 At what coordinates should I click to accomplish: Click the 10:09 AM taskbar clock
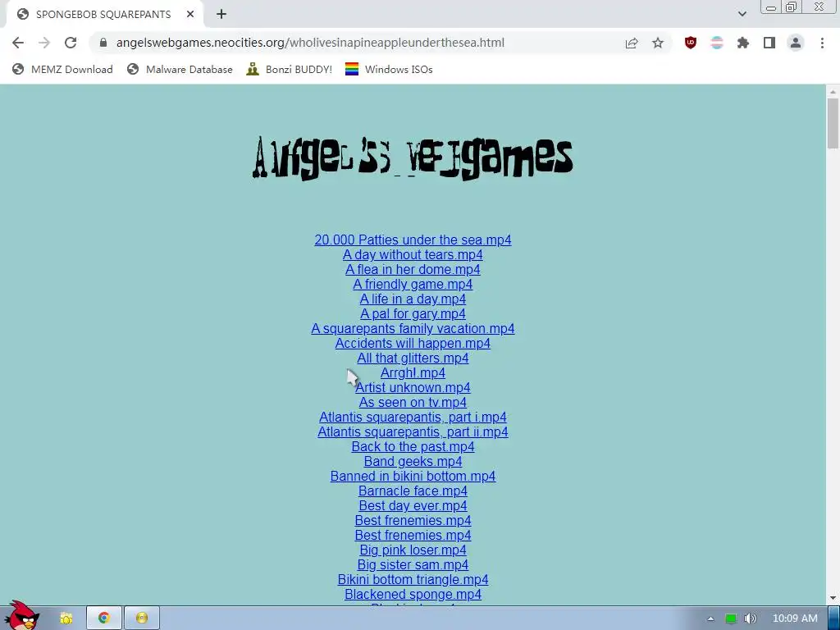[x=795, y=619]
